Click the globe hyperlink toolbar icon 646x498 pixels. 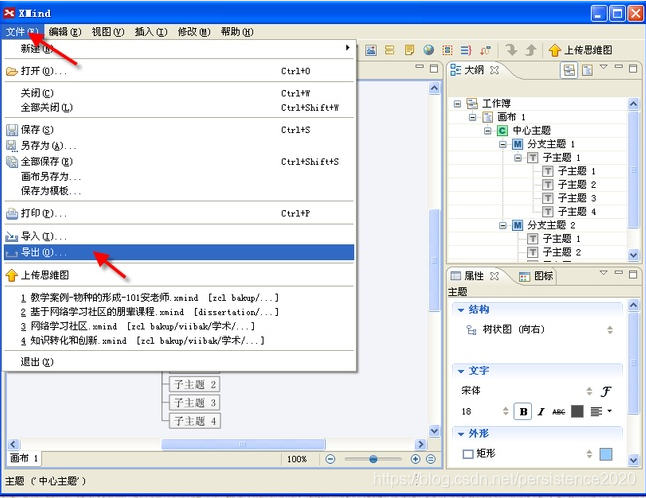428,50
